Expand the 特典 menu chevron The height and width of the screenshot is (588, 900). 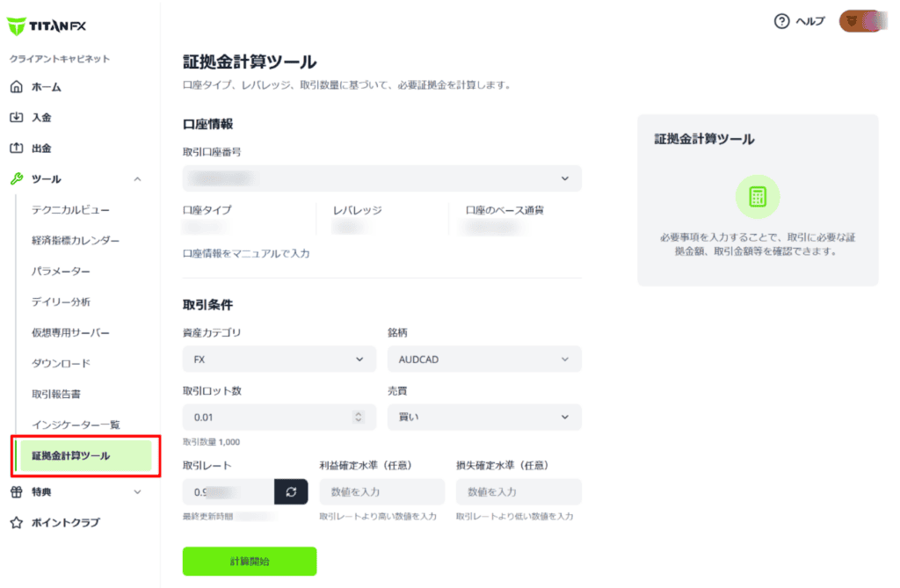(138, 492)
